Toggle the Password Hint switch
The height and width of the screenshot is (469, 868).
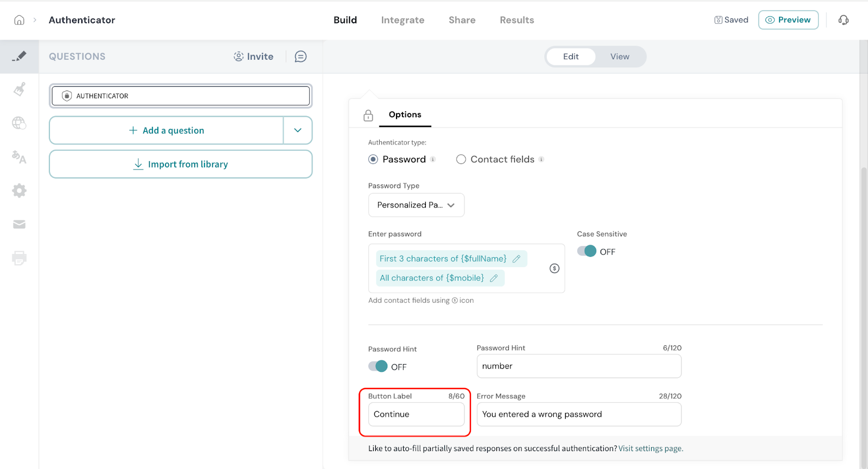click(x=378, y=366)
